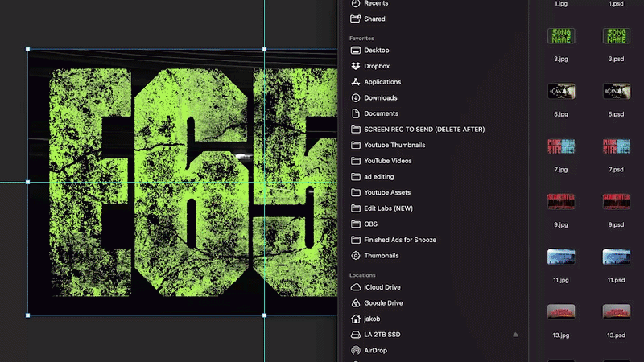Select the 9.psd thumbnail
Screen dimensions: 644x362
pos(616,202)
